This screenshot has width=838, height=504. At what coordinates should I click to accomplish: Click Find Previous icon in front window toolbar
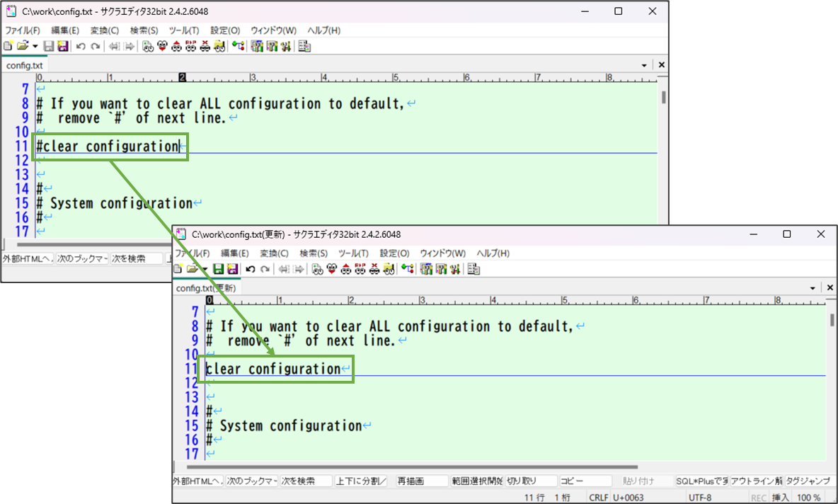pos(346,269)
